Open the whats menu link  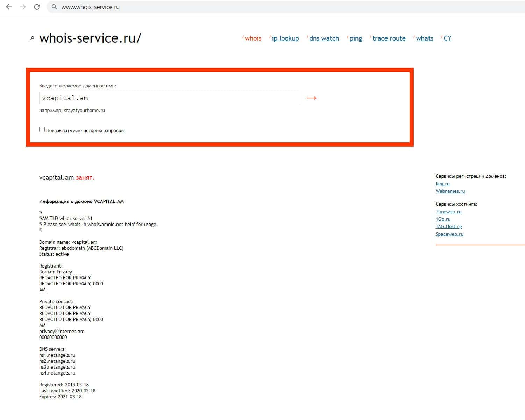pyautogui.click(x=424, y=38)
